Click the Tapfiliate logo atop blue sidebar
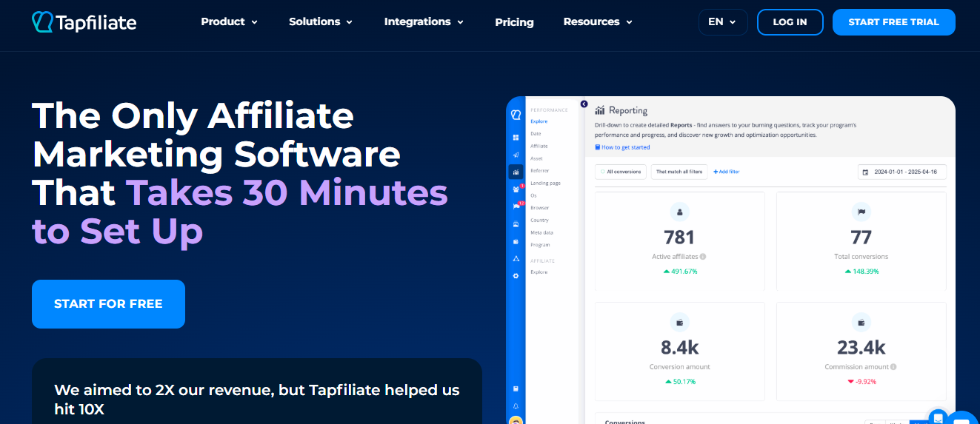This screenshot has width=980, height=424. [x=516, y=114]
